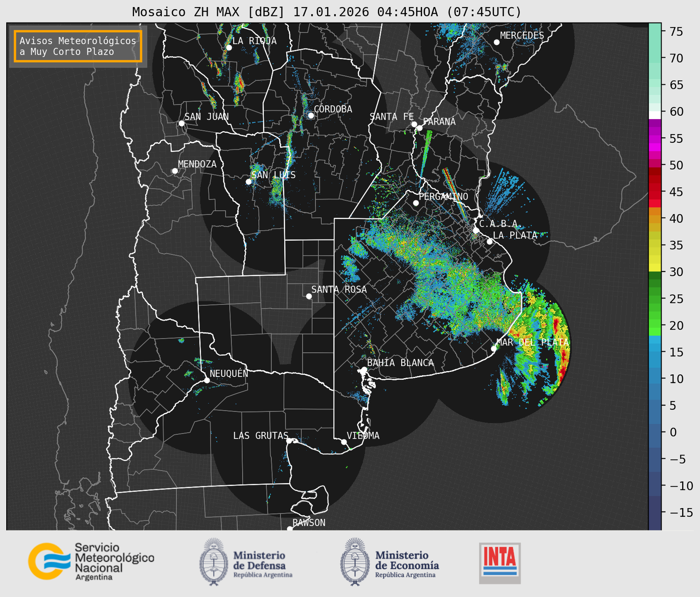Click the 0 dBZ label on color scale
This screenshot has height=597, width=700.
(x=673, y=432)
